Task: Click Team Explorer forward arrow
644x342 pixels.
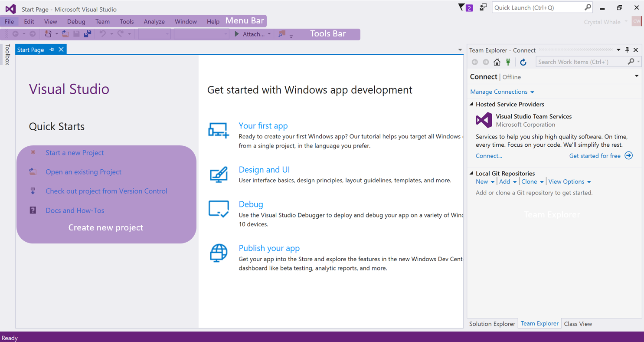Action: 486,62
